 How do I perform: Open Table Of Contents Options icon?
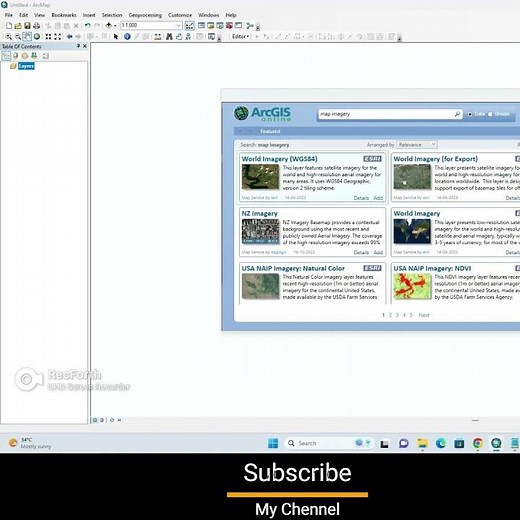(46, 56)
